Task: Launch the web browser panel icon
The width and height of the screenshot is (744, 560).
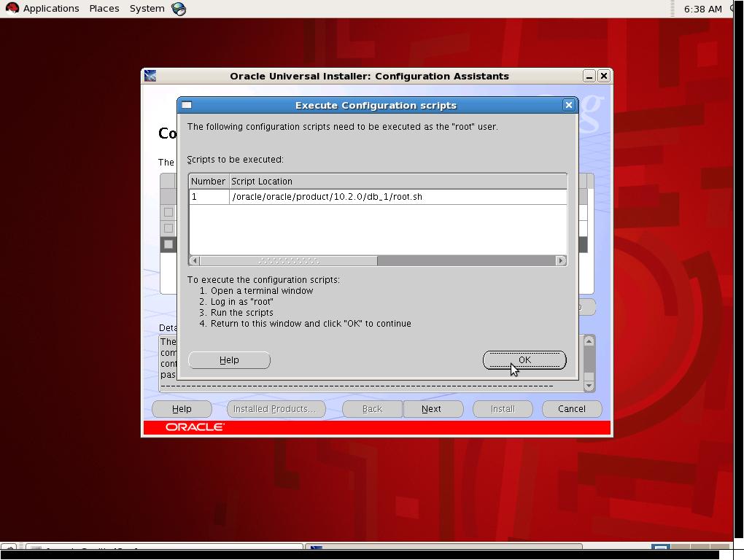Action: pyautogui.click(x=179, y=9)
